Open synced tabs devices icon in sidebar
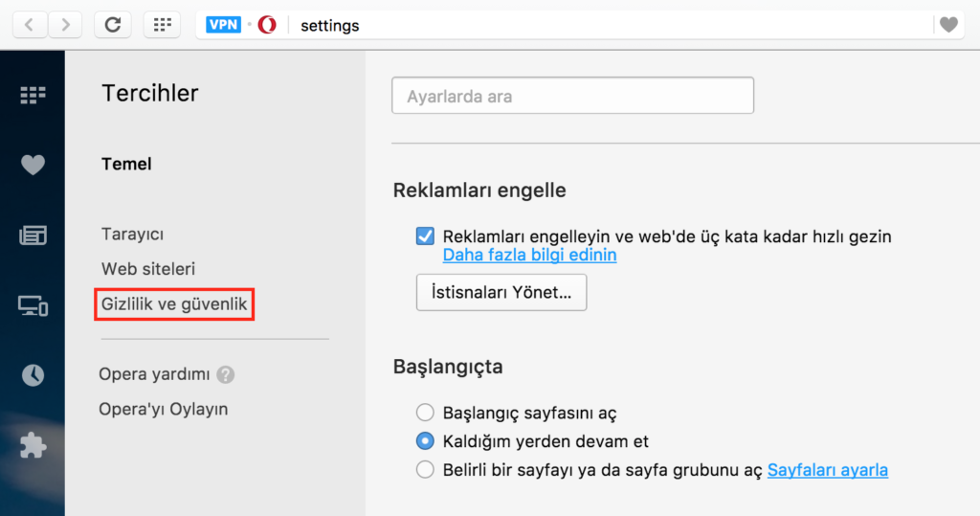The width and height of the screenshot is (980, 516). [x=33, y=305]
